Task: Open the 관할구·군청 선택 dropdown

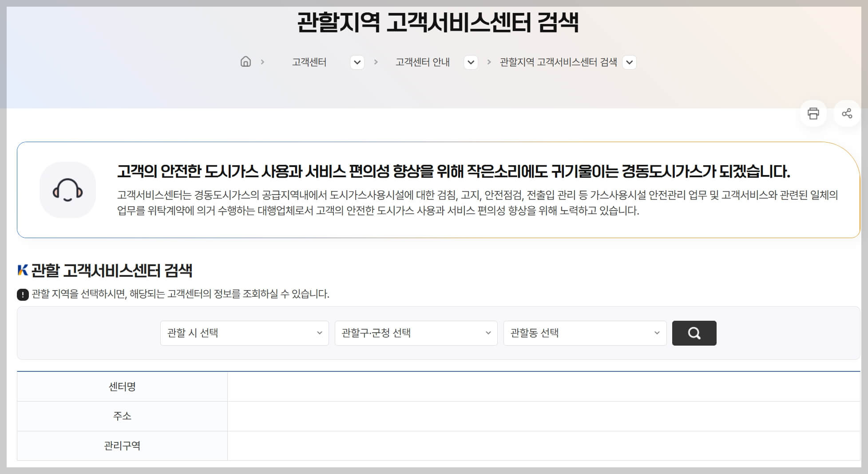Action: [415, 333]
